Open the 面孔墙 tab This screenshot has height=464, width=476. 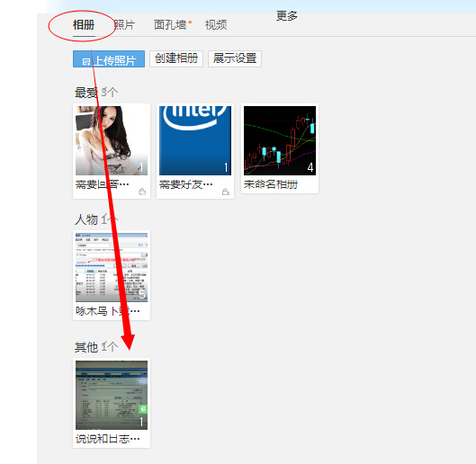coord(170,24)
